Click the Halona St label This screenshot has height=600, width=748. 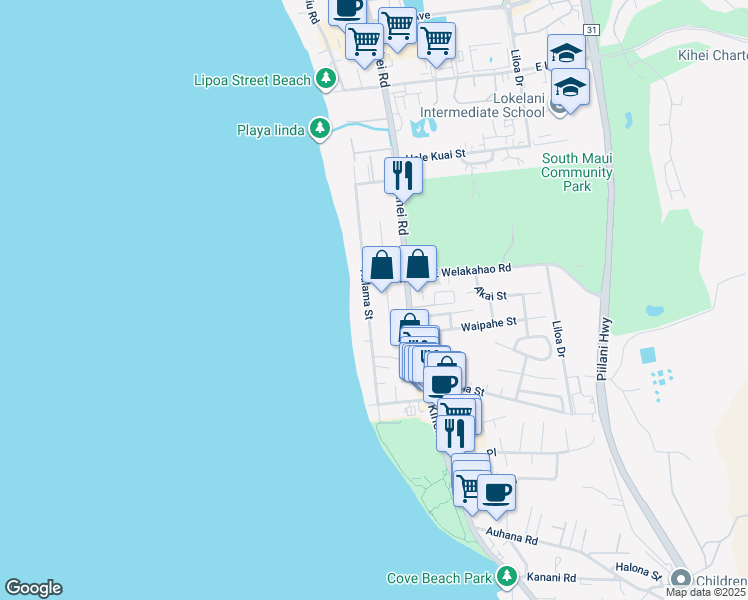(639, 571)
